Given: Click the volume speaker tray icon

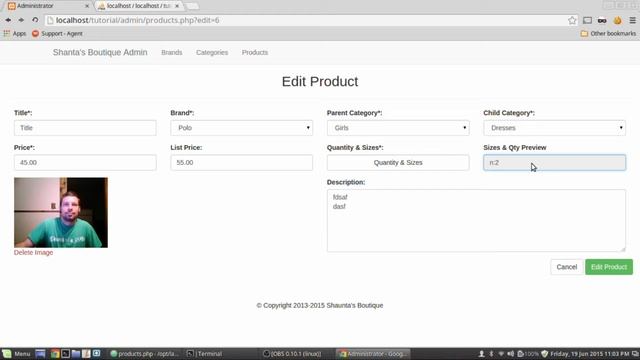Looking at the screenshot, I should tap(511, 353).
